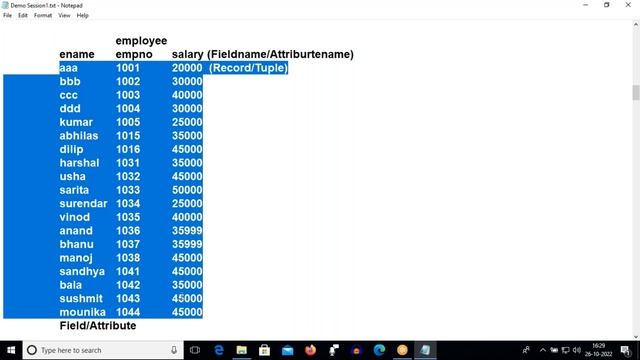Click the name 'usha'
Image resolution: width=640 pixels, height=360 pixels.
[x=73, y=176]
